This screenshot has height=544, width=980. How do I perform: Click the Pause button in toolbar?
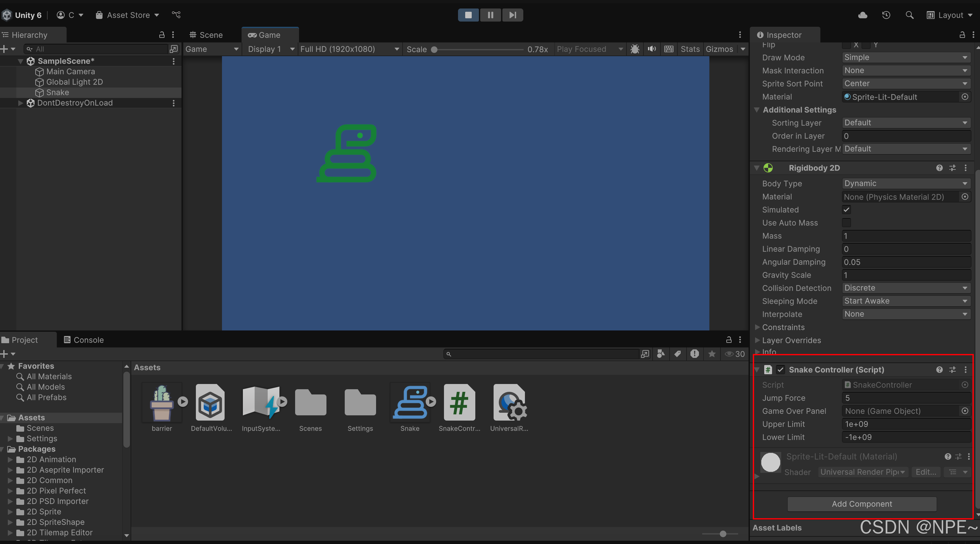[490, 14]
